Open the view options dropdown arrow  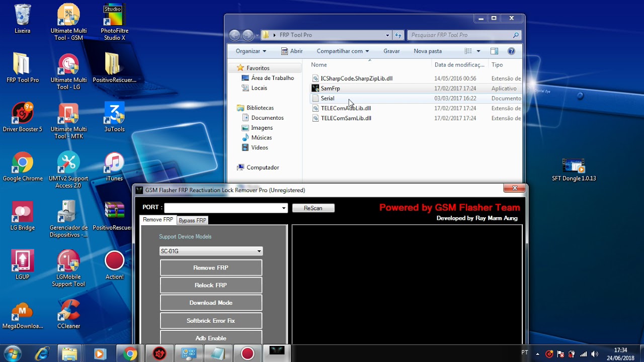coord(478,51)
